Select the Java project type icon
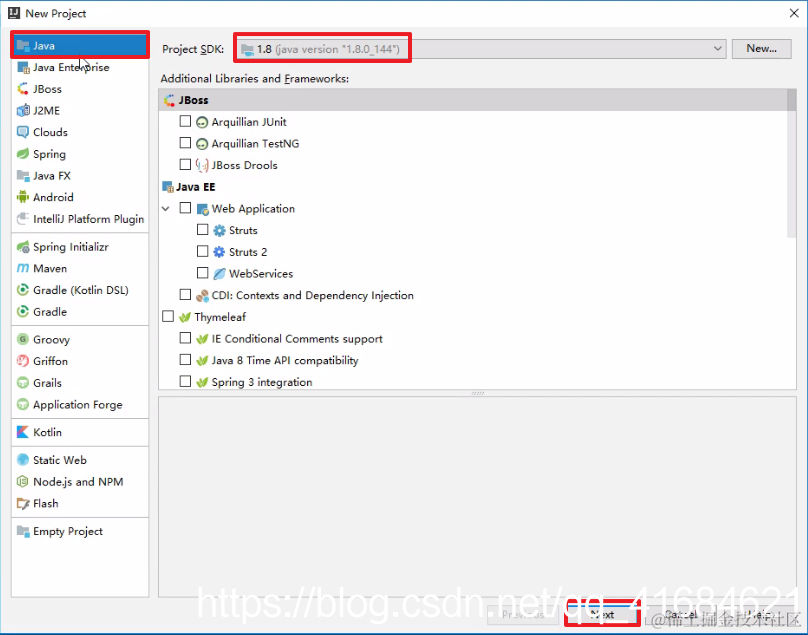 23,46
